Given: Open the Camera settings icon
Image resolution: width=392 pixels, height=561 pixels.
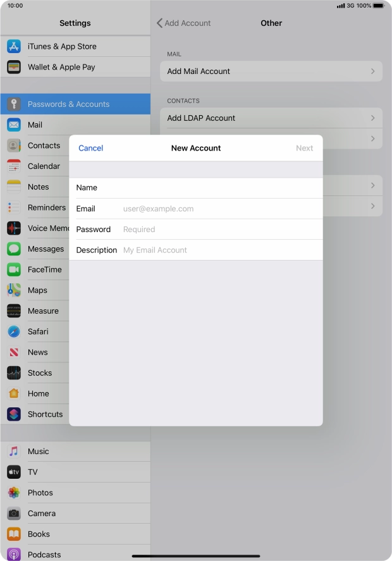Looking at the screenshot, I should (x=14, y=514).
